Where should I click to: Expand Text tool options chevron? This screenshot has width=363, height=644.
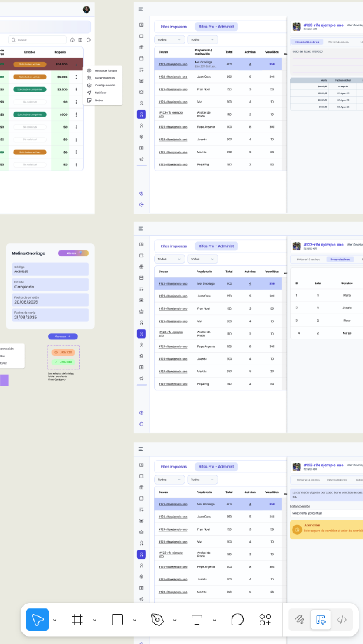[214, 620]
